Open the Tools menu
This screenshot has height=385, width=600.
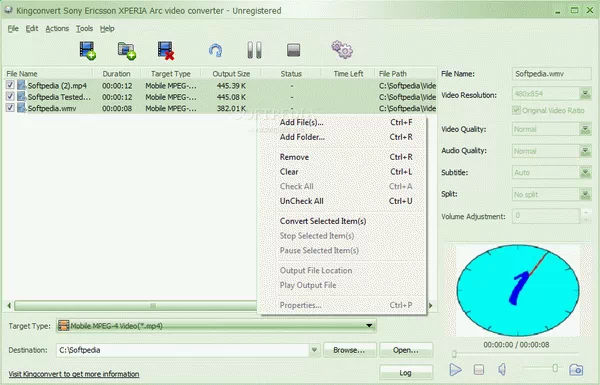[x=84, y=29]
